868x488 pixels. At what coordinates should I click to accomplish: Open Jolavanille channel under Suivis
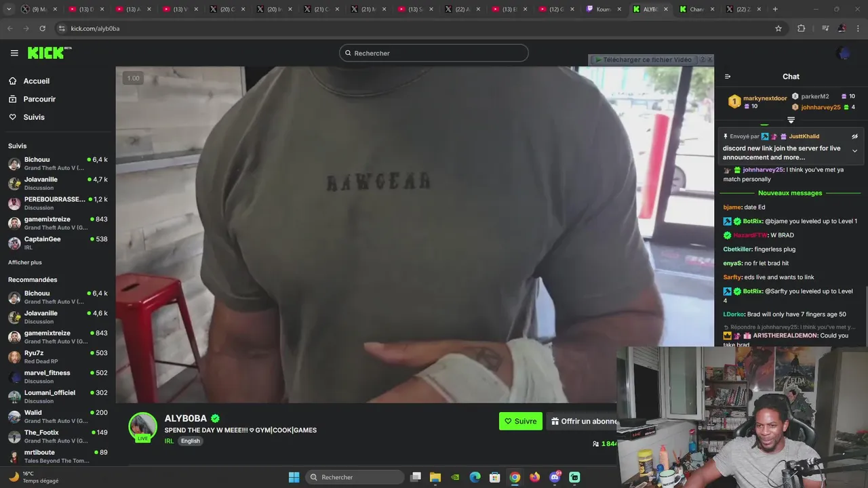[58, 183]
